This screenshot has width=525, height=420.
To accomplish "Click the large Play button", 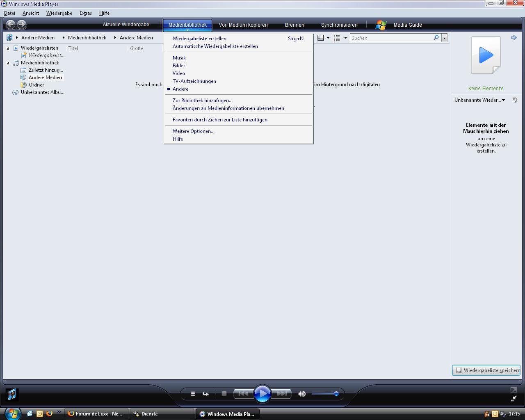I will (x=262, y=394).
